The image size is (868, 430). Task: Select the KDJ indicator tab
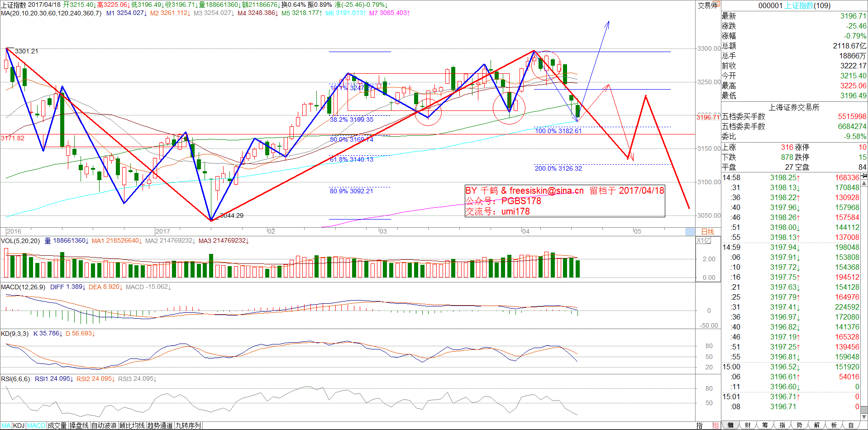coord(19,425)
